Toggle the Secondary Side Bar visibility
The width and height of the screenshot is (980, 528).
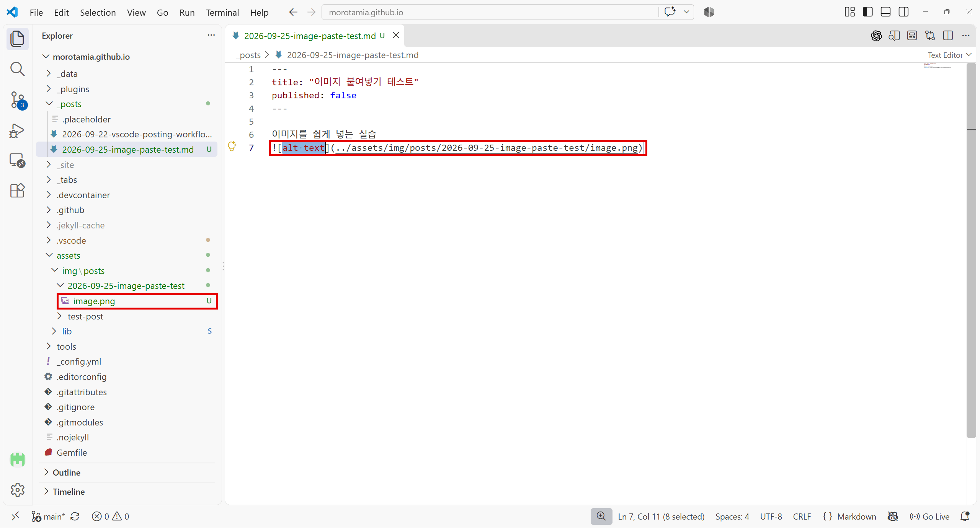(x=904, y=12)
